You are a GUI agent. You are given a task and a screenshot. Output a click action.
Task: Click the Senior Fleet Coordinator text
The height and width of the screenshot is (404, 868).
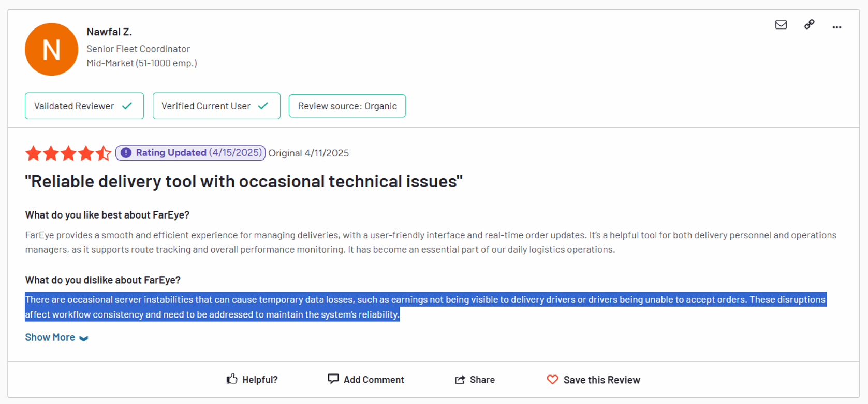(138, 49)
